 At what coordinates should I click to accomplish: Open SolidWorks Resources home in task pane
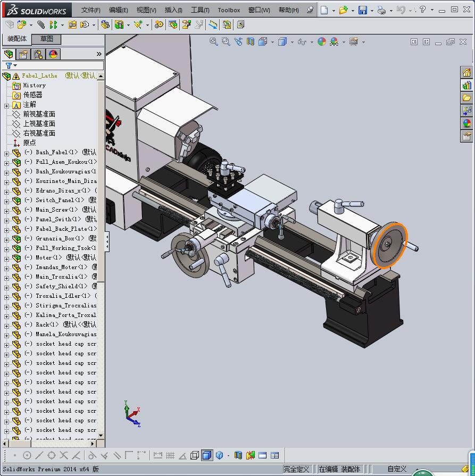coord(466,72)
